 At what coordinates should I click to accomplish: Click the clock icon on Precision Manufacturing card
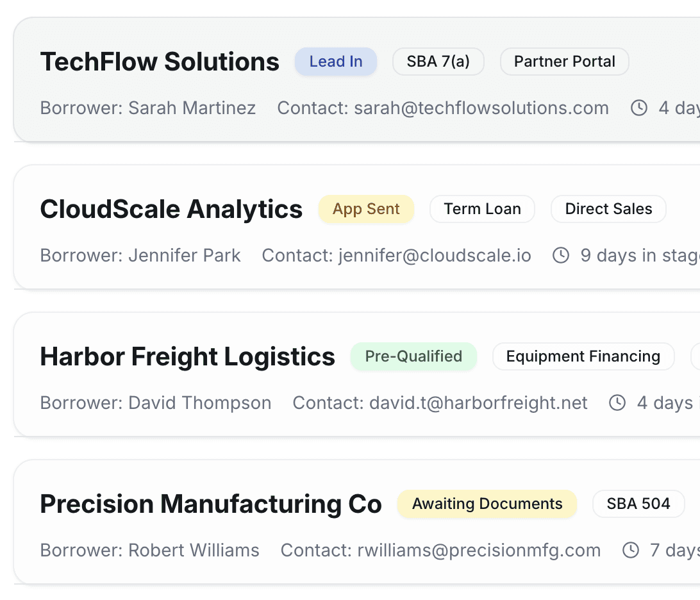tap(631, 550)
